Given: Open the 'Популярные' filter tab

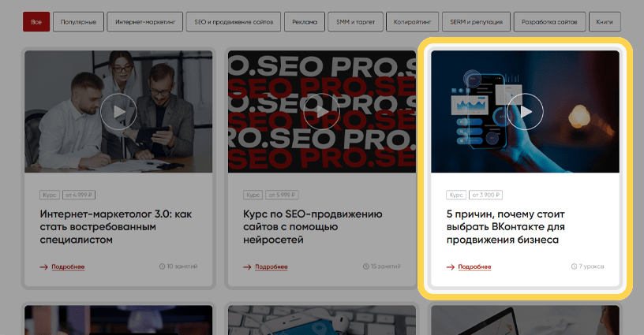Looking at the screenshot, I should [x=78, y=22].
